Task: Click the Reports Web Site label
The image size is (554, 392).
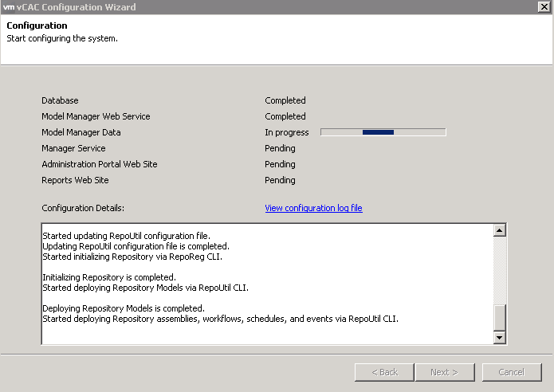Action: click(x=75, y=180)
